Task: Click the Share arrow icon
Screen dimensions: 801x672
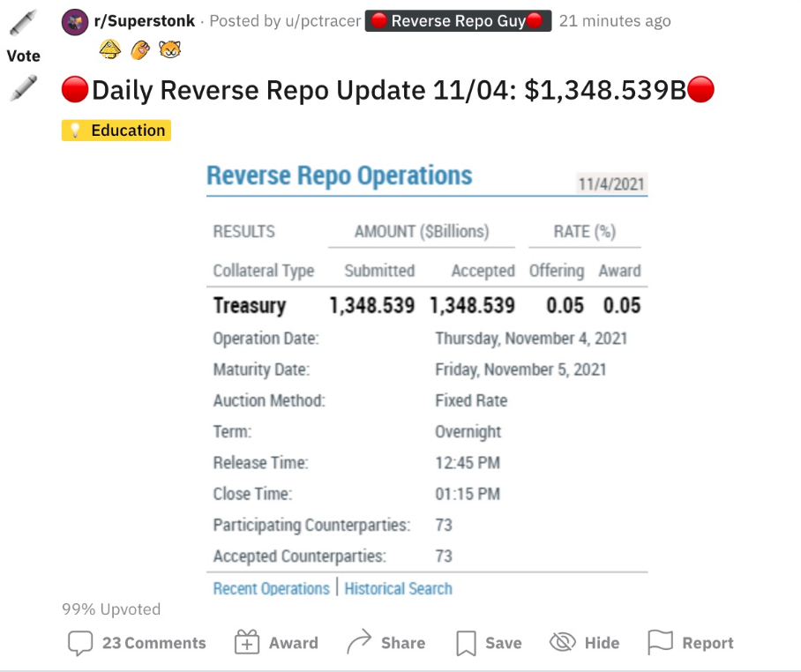Action: click(x=359, y=641)
